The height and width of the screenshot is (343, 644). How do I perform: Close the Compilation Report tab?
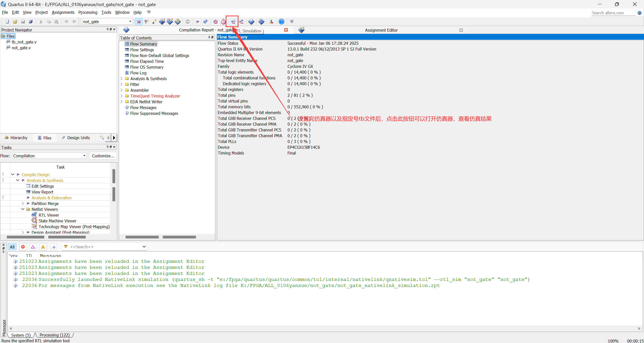(x=286, y=30)
